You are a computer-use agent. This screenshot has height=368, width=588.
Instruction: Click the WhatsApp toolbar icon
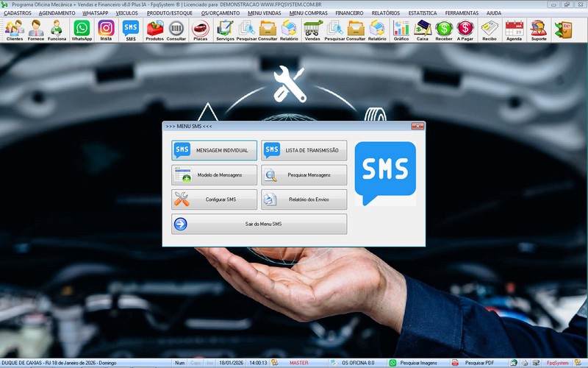[82, 29]
